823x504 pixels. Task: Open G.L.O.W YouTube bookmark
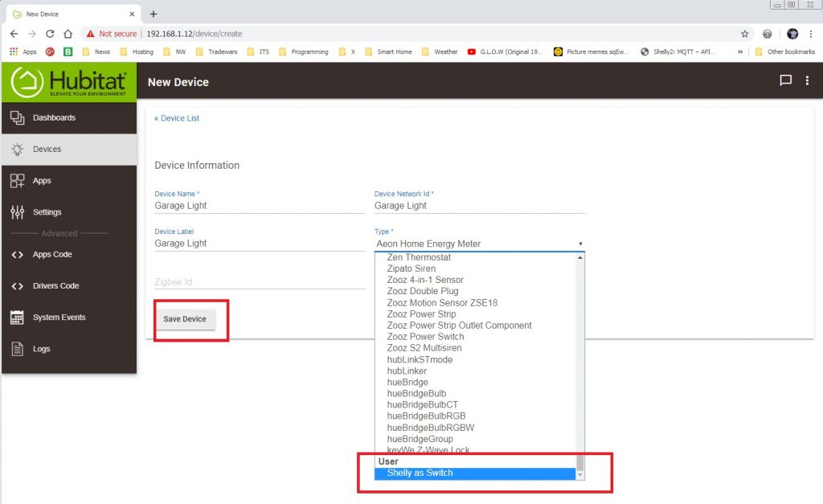[505, 51]
